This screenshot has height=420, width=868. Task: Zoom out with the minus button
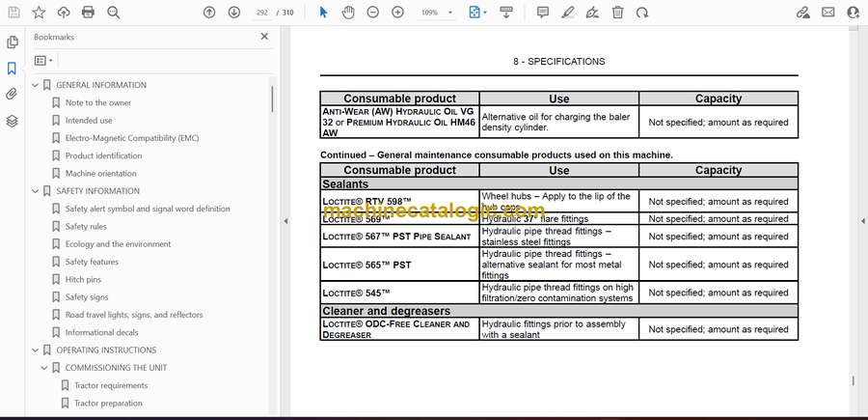(x=372, y=13)
